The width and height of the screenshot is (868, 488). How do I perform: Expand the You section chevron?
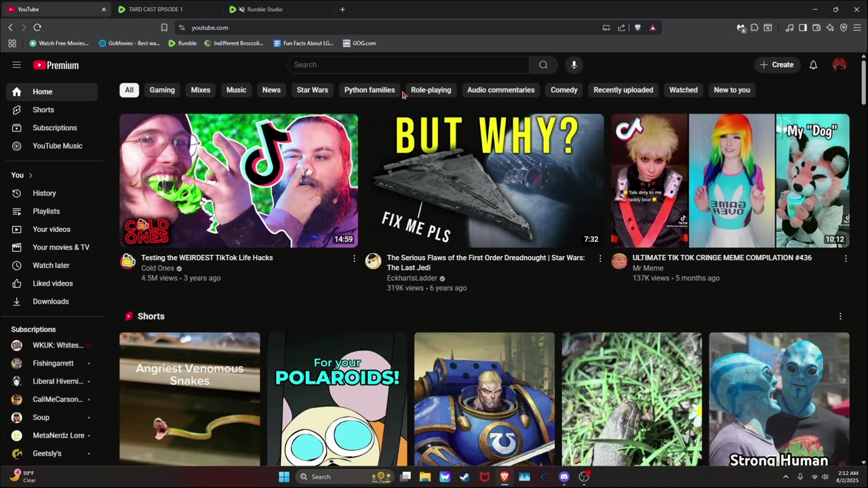(31, 176)
